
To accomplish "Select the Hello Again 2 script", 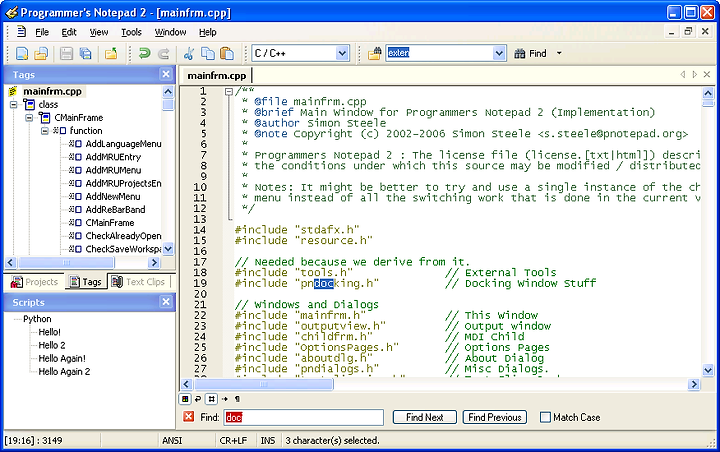I will click(x=64, y=372).
